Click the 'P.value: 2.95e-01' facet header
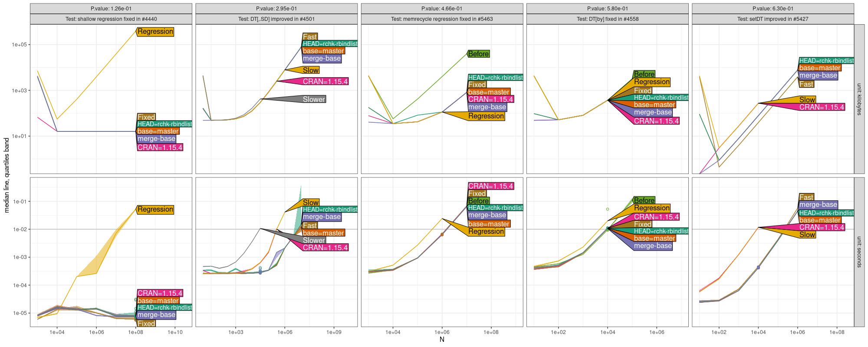This screenshot has width=868, height=347. pyautogui.click(x=276, y=9)
